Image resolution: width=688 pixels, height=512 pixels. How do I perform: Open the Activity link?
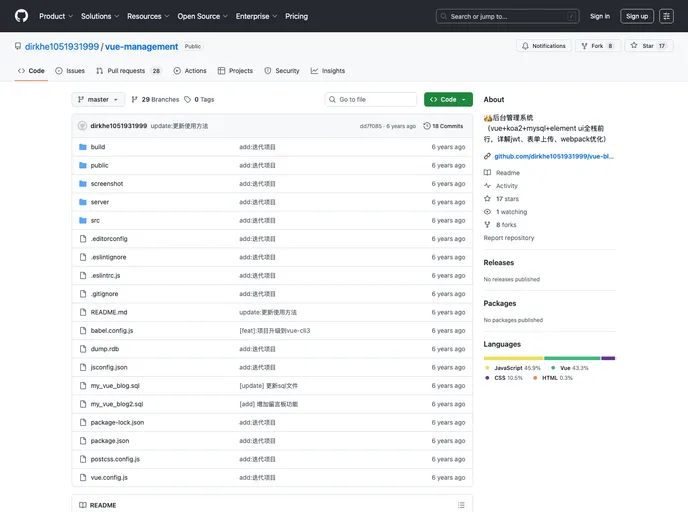click(506, 186)
